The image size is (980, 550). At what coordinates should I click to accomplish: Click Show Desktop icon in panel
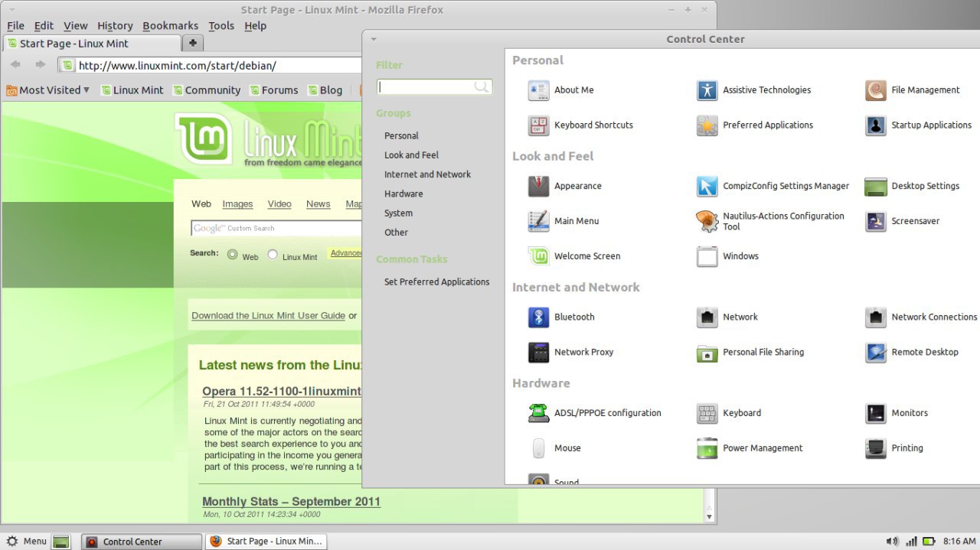pos(61,542)
